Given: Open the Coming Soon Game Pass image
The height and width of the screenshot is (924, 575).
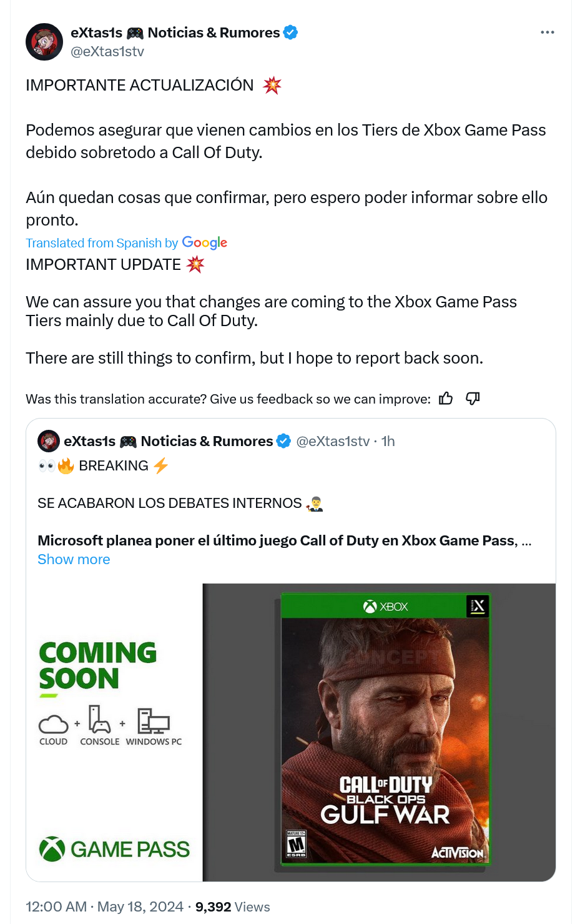Looking at the screenshot, I should point(114,732).
